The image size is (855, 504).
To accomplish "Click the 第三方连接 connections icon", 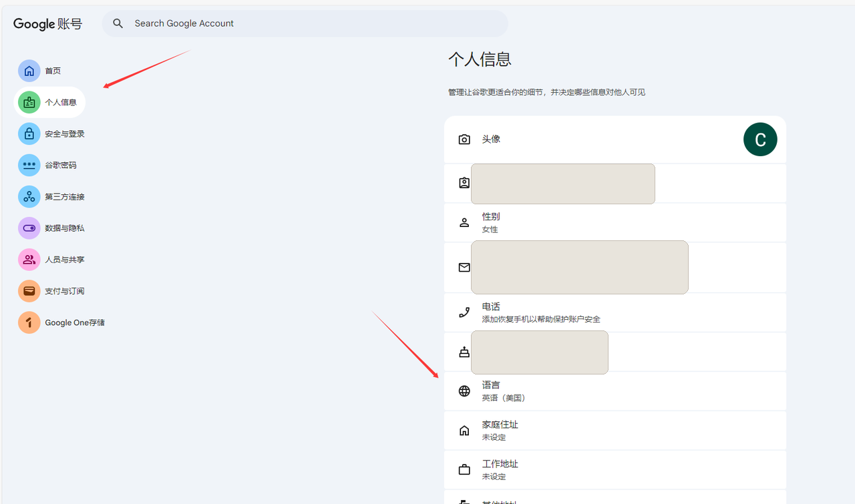I will click(29, 197).
